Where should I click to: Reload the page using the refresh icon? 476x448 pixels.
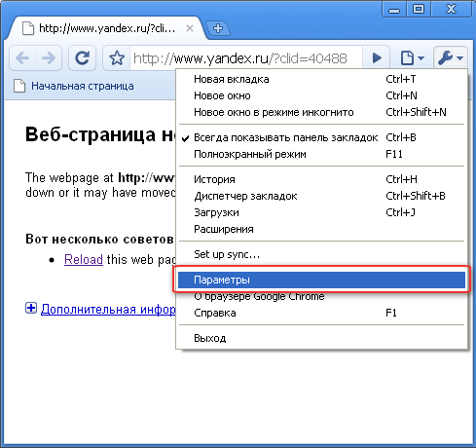(82, 58)
